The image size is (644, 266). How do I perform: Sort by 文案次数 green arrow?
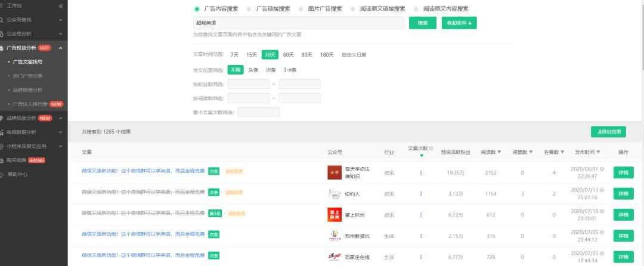point(421,156)
